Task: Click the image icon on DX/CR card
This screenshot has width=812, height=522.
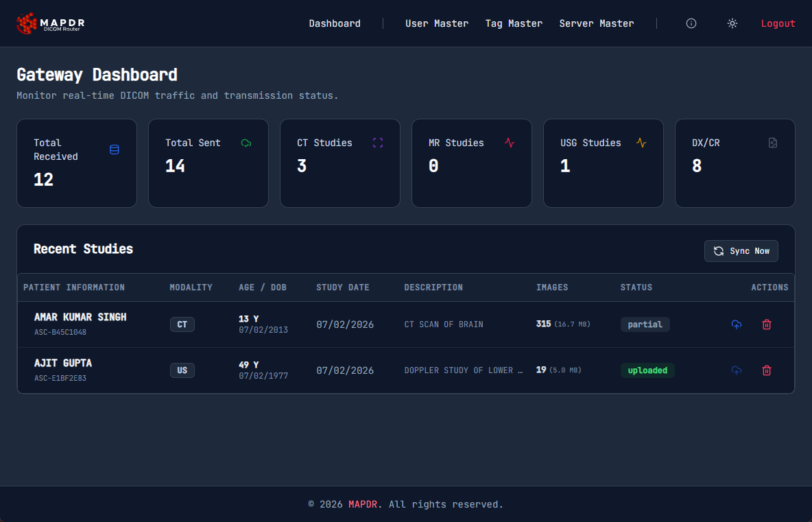Action: [773, 143]
